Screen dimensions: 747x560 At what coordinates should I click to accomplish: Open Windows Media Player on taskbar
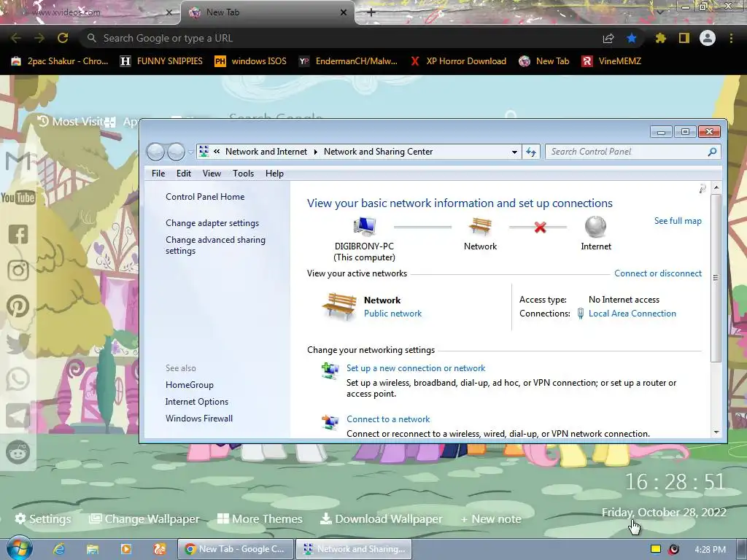point(126,549)
